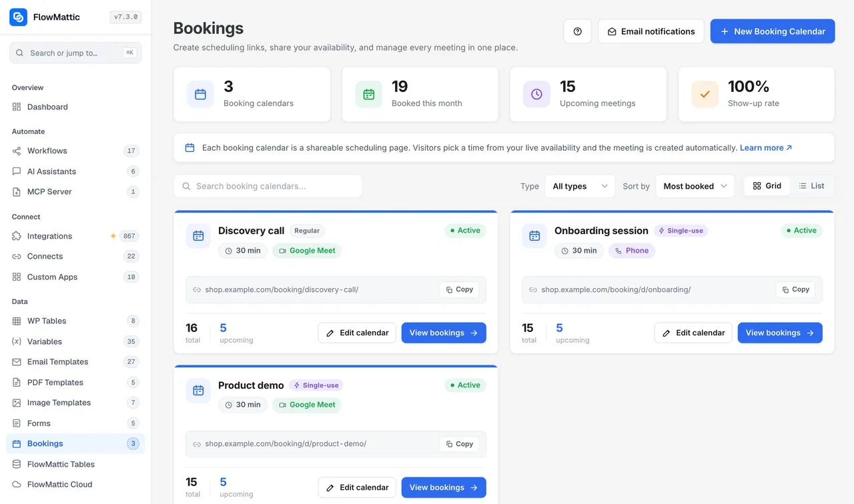Go to AI Assistants
854x504 pixels.
point(75,171)
